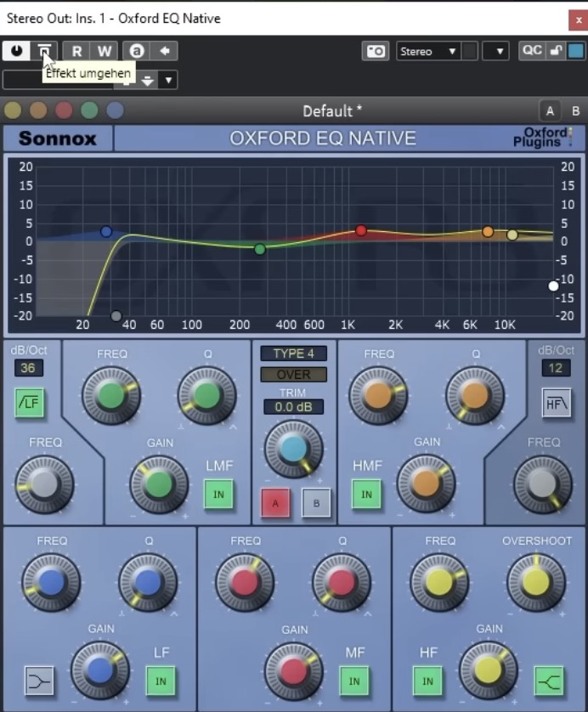This screenshot has width=588, height=712.
Task: Click the orange HMF FREQ knob
Action: click(x=378, y=395)
